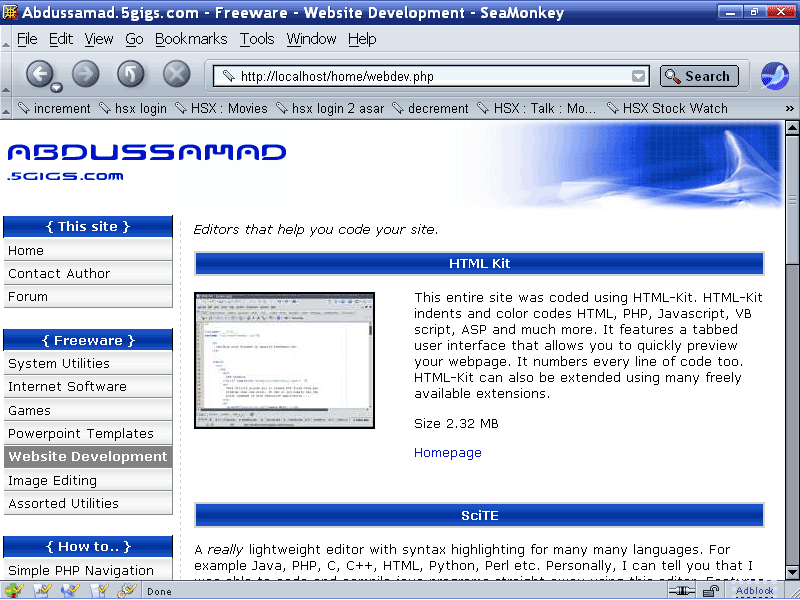Click the Forward navigation button

[x=86, y=74]
